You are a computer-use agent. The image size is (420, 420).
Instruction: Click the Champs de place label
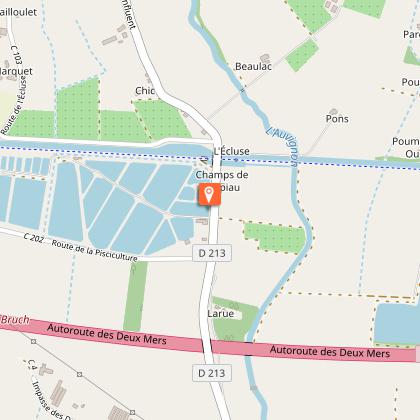(222, 174)
